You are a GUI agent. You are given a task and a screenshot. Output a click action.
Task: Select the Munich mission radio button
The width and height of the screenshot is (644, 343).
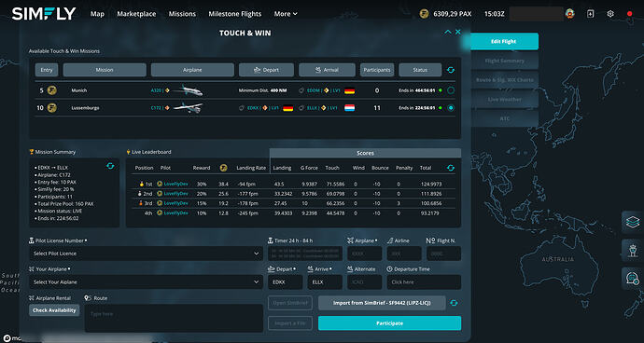(451, 90)
